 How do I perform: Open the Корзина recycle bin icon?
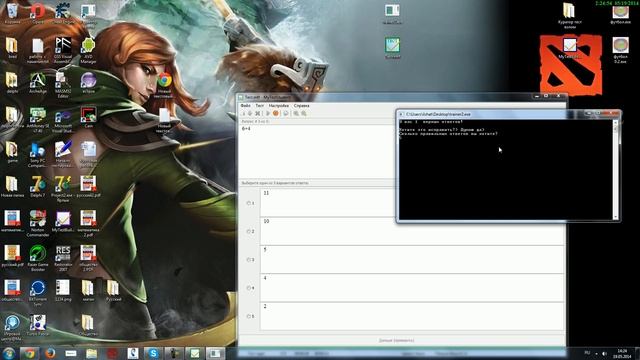coord(12,13)
